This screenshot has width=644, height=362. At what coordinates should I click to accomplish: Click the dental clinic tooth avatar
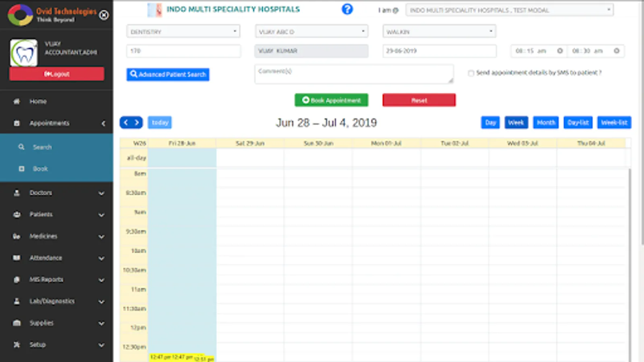[x=24, y=53]
